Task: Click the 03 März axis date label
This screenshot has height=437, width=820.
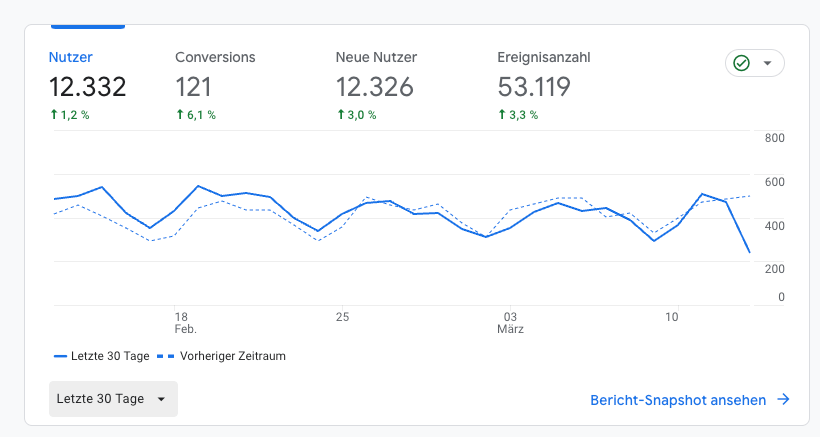Action: (x=510, y=323)
